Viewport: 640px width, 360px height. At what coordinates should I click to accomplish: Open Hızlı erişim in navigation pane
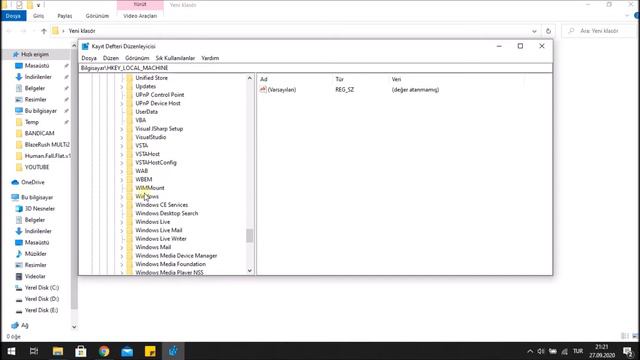click(35, 54)
